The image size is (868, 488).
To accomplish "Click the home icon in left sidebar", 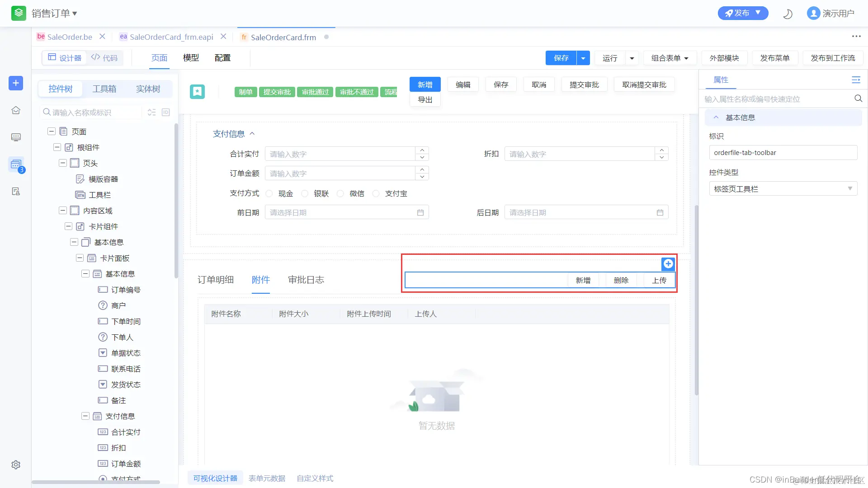I will point(16,110).
